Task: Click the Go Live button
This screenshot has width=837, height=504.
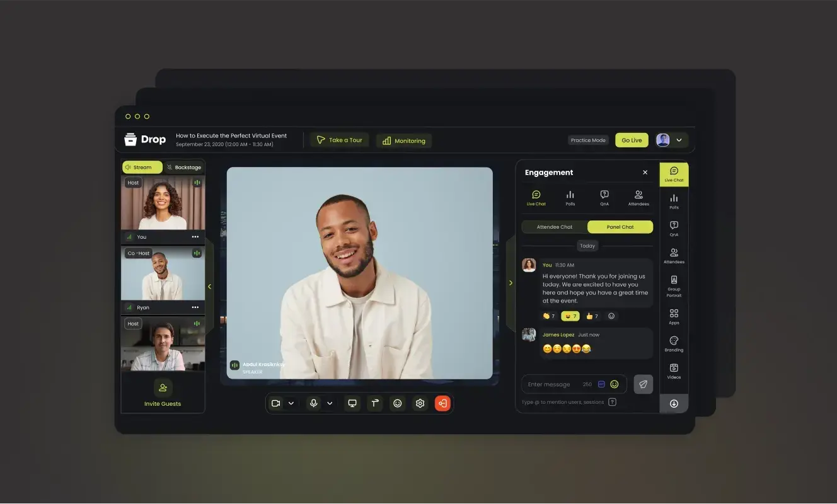Action: (x=632, y=140)
